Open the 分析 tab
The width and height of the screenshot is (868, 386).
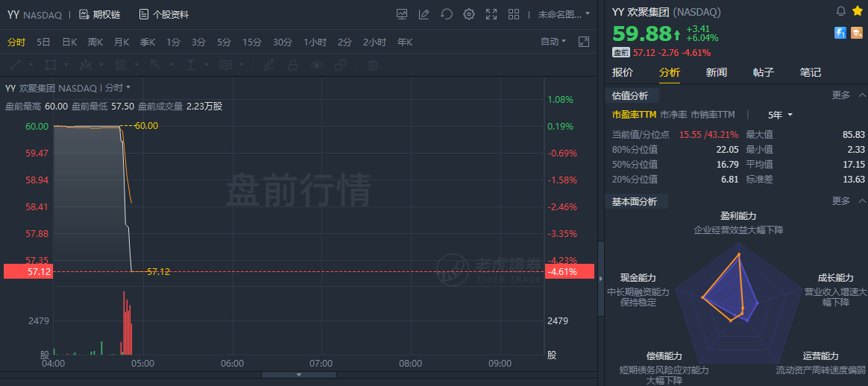(670, 72)
